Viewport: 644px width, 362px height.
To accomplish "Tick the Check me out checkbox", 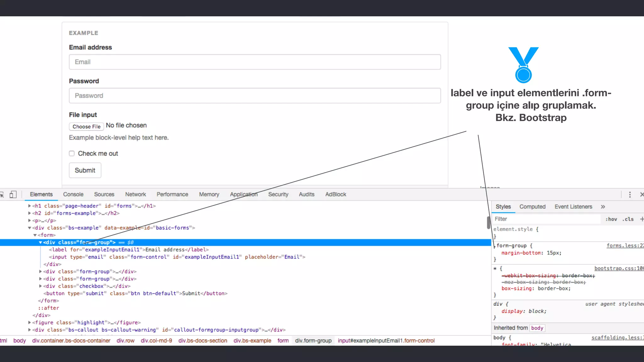I will (x=72, y=153).
